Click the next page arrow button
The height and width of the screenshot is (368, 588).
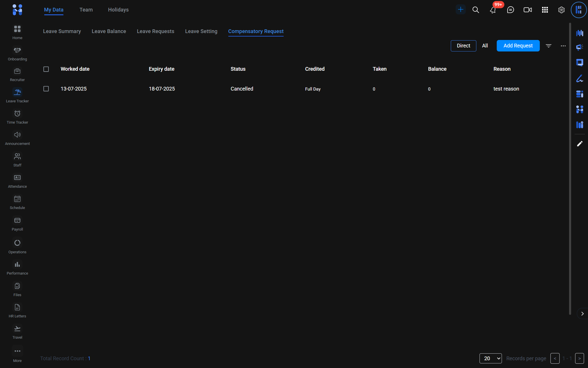579,359
